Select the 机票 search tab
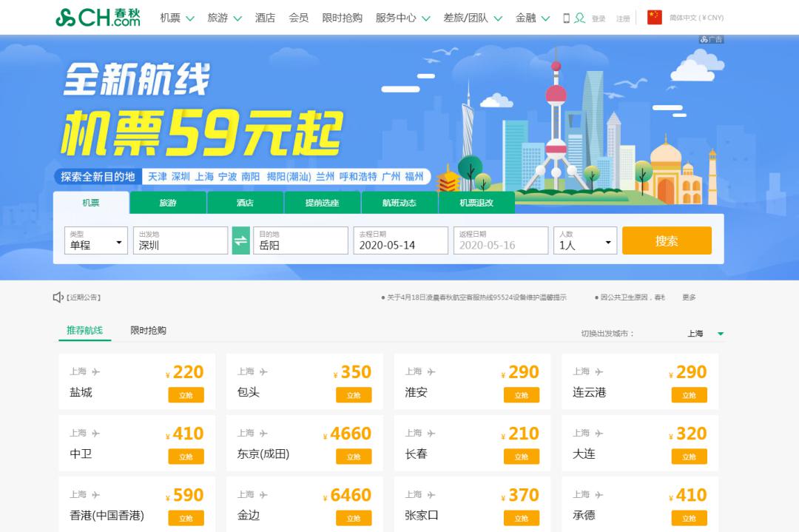The image size is (799, 532). coord(91,203)
